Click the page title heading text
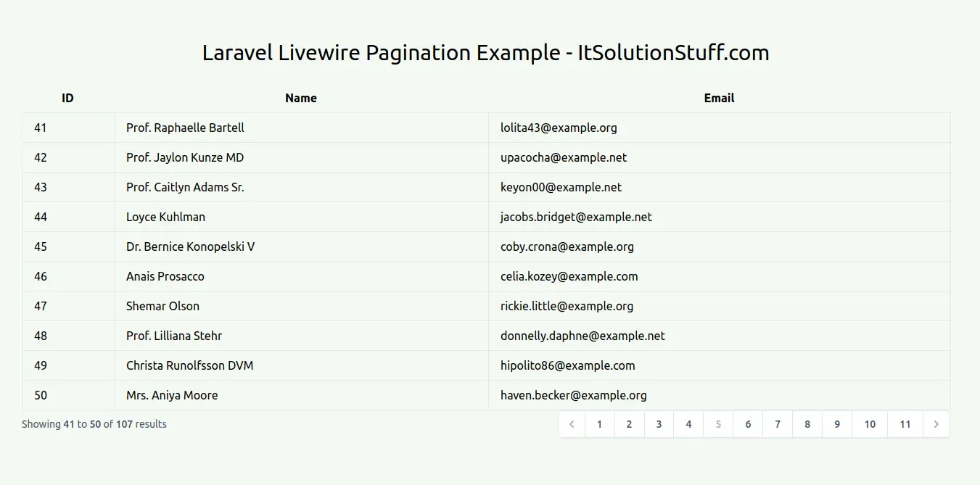 tap(485, 53)
